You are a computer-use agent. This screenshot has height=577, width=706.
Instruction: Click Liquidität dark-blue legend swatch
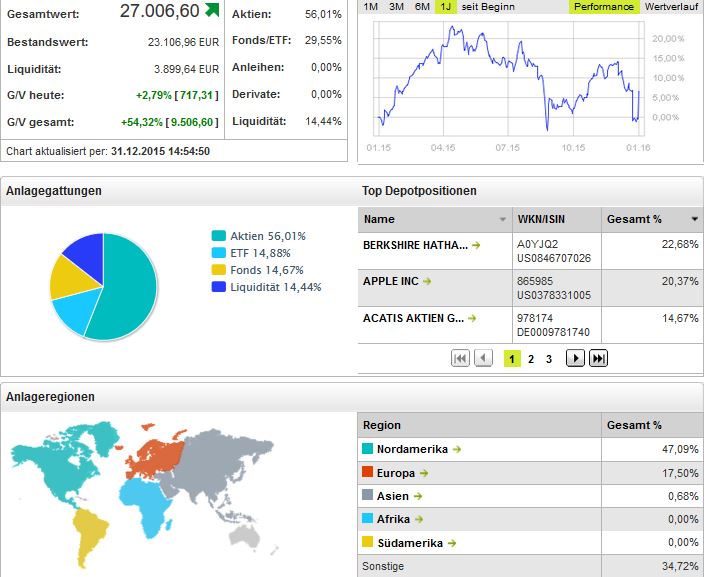(x=218, y=287)
